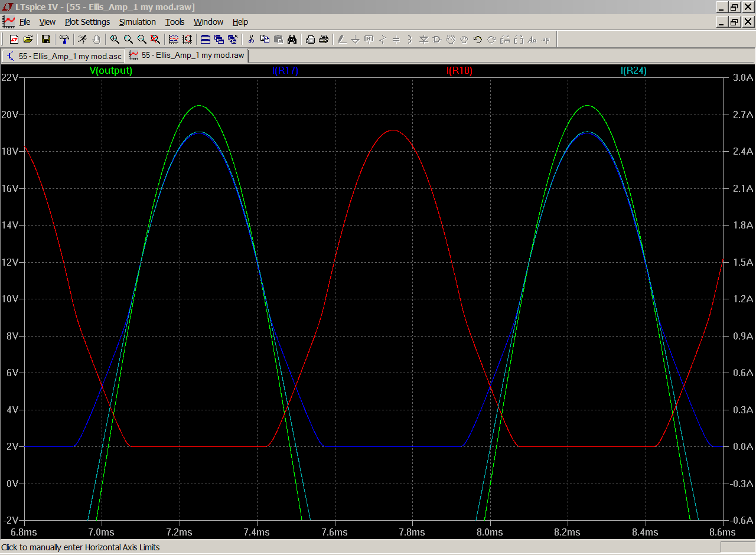This screenshot has width=756, height=555.
Task: Click the 8.6ms time axis label
Action: pyautogui.click(x=722, y=532)
